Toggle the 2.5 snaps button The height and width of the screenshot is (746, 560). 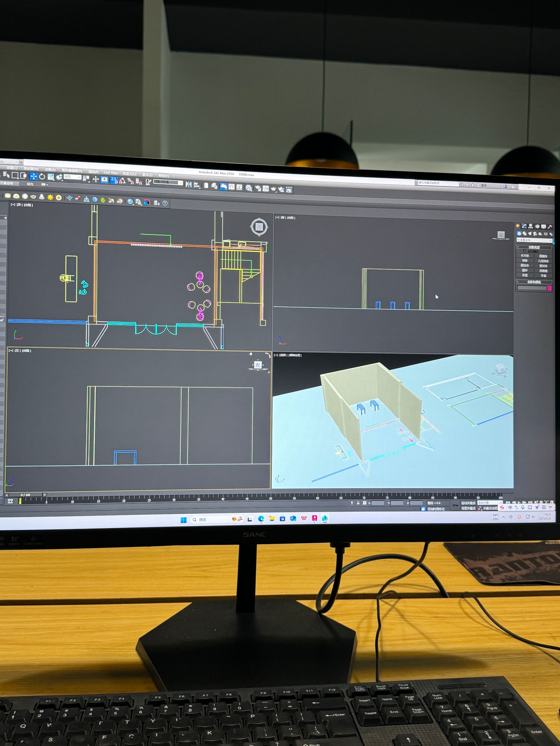coord(114,180)
